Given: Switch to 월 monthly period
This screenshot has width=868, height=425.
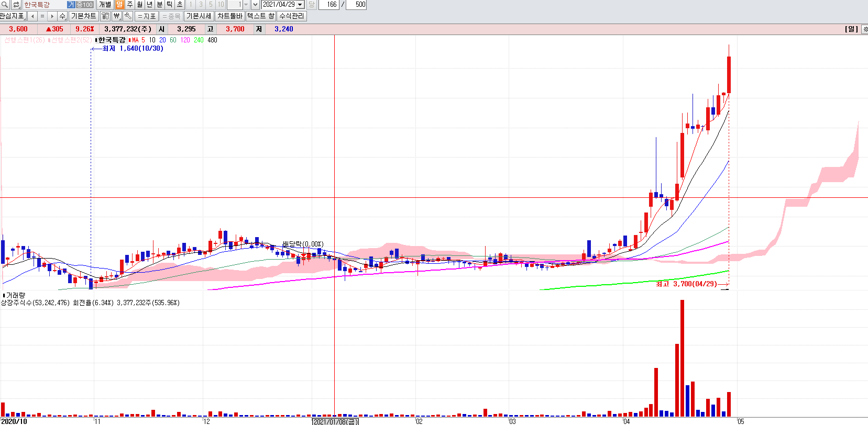Looking at the screenshot, I should (x=139, y=5).
